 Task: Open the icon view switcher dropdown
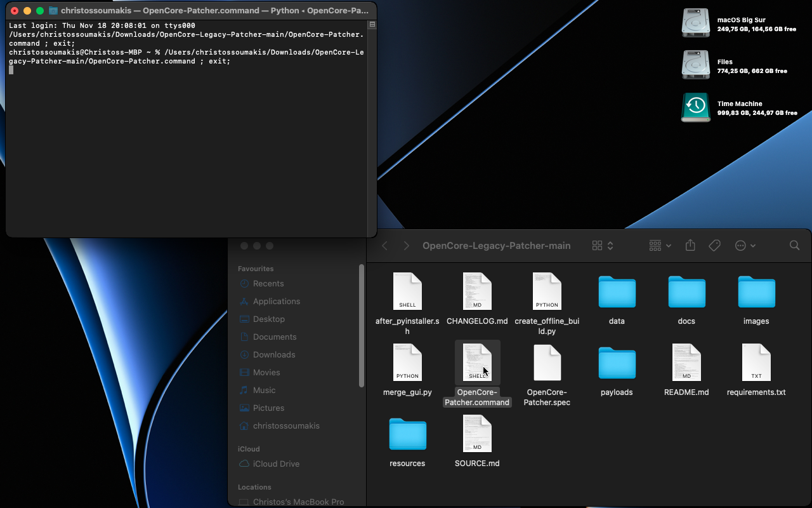tap(603, 246)
